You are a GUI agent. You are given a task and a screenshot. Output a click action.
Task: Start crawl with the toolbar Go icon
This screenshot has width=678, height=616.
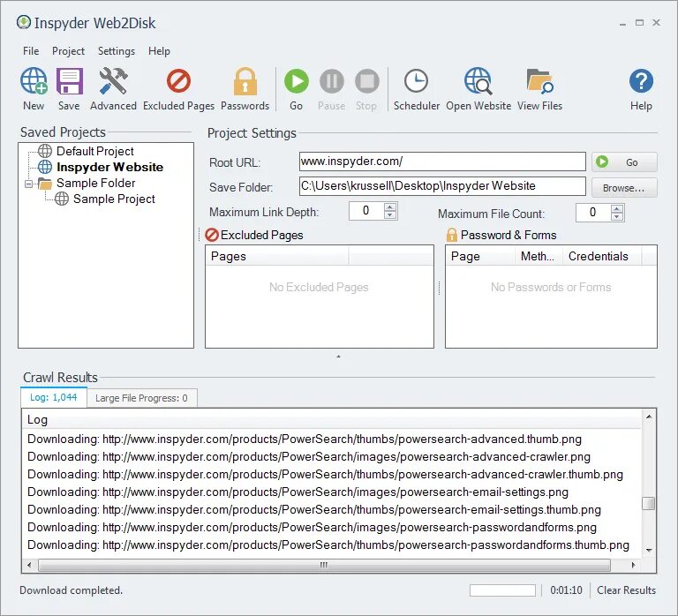point(297,81)
